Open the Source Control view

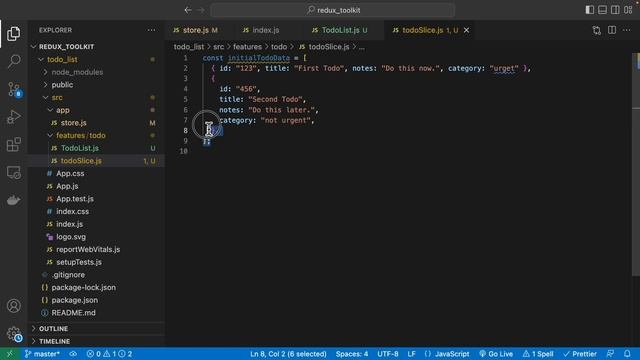[x=13, y=89]
